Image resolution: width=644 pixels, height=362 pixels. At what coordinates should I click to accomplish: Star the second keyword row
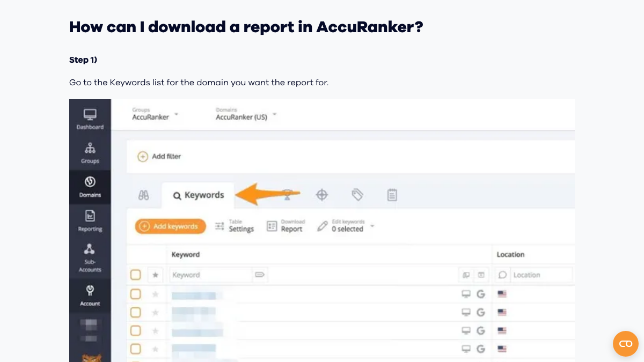[x=156, y=312]
